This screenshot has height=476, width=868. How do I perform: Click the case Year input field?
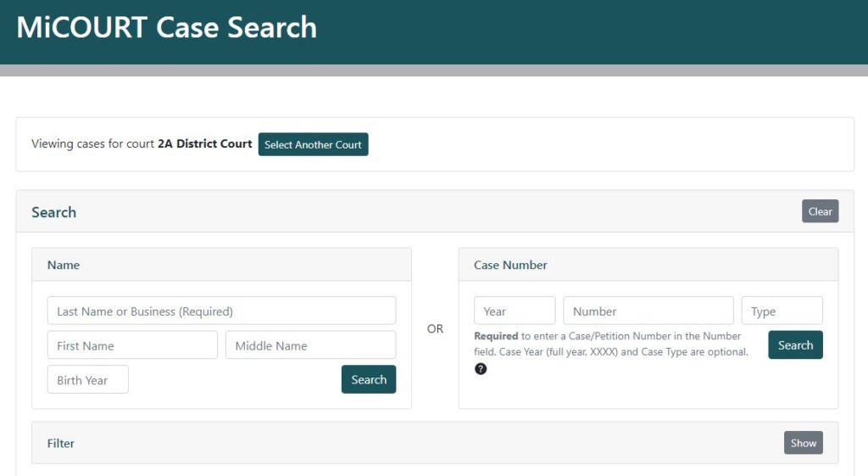(x=515, y=311)
